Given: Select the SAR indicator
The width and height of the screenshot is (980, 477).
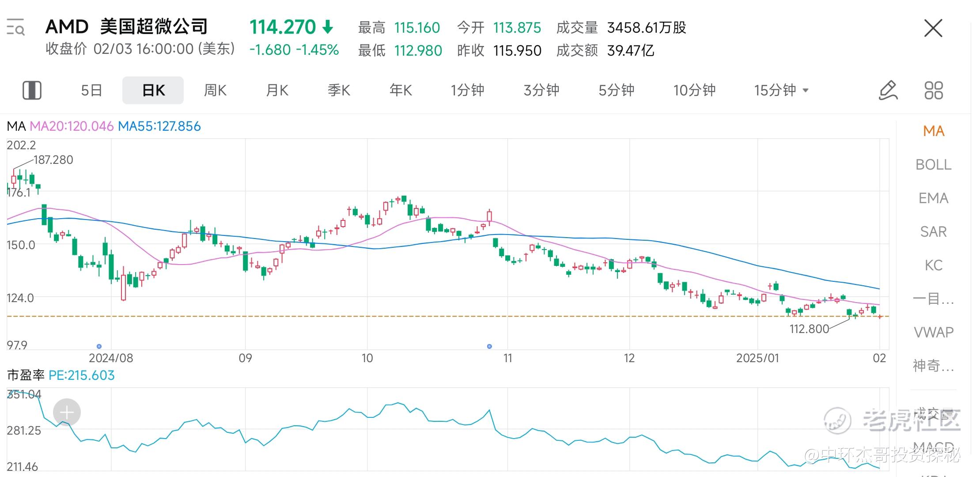Looking at the screenshot, I should coord(934,231).
